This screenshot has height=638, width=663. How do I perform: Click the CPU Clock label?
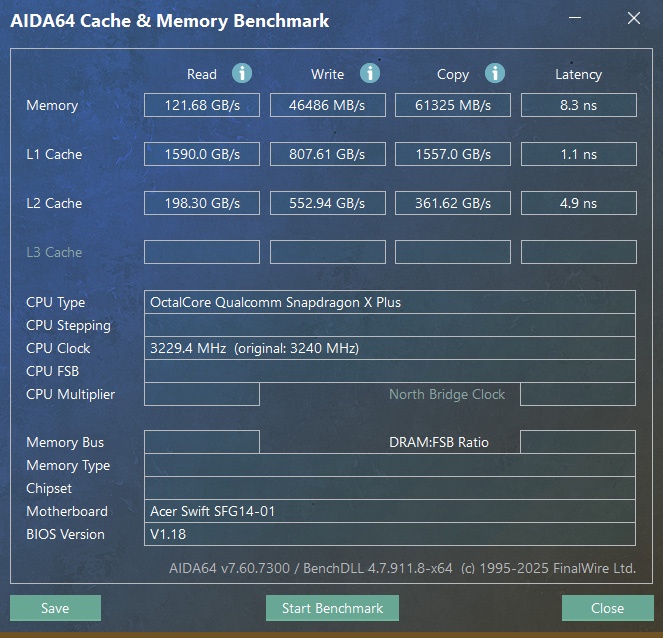tap(58, 348)
